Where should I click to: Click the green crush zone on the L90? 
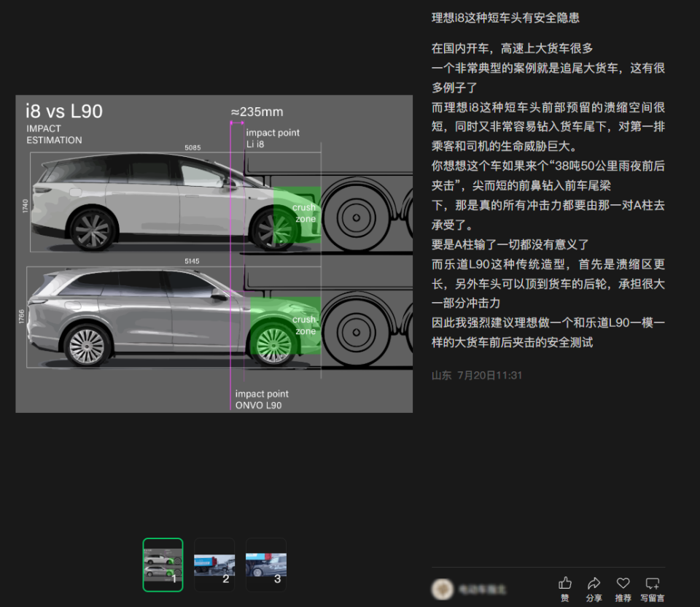pyautogui.click(x=286, y=325)
